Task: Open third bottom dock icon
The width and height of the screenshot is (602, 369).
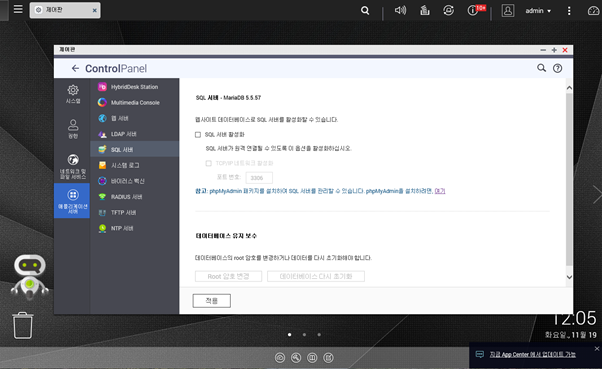Action: pos(312,358)
